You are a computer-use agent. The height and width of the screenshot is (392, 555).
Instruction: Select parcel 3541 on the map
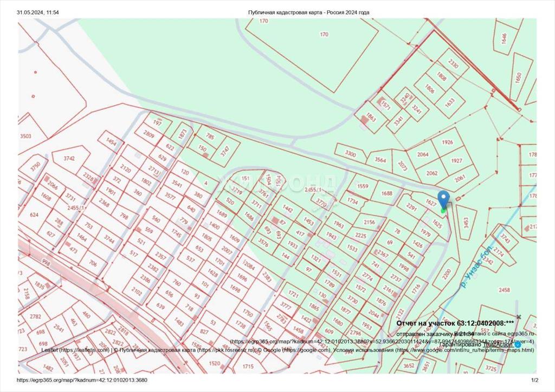(x=177, y=183)
